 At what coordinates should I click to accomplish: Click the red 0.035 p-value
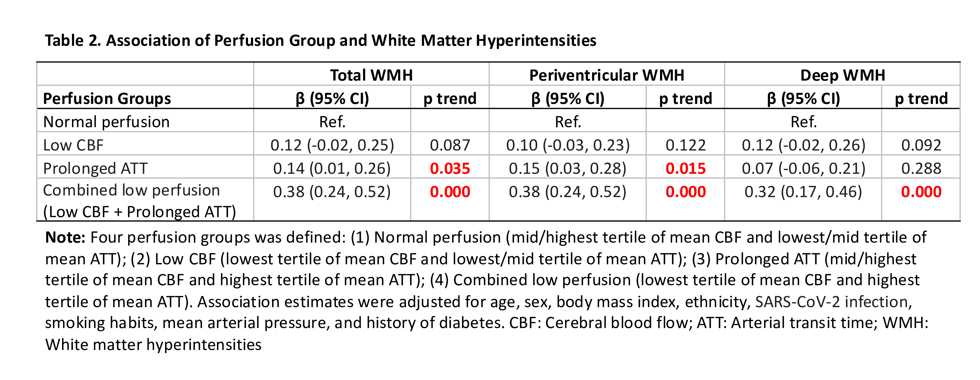(450, 168)
